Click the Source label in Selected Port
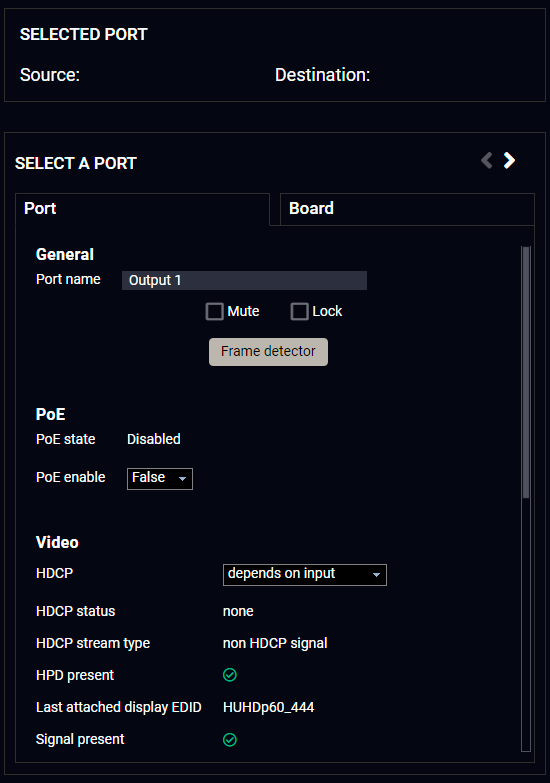 (50, 75)
